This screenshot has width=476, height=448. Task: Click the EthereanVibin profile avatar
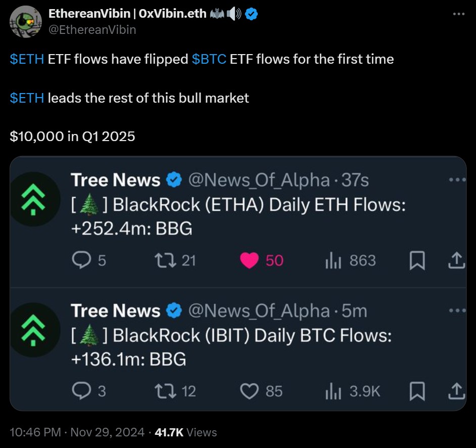pos(26,22)
